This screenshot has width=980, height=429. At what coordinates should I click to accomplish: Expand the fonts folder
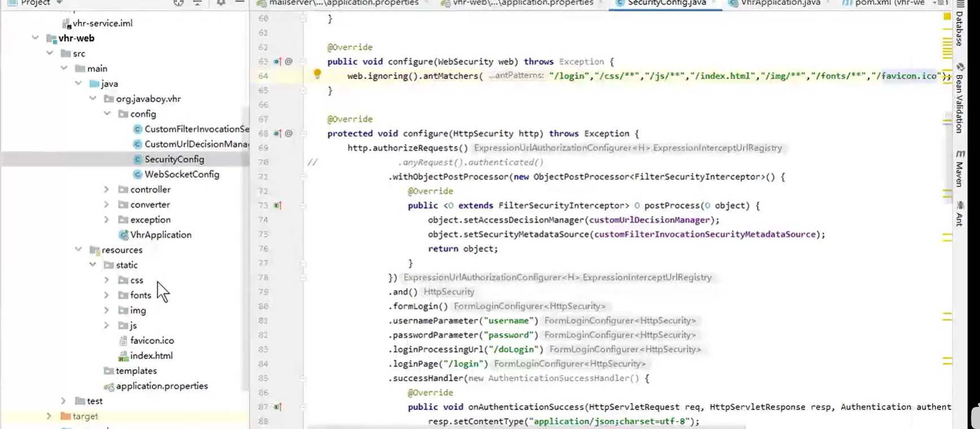point(107,295)
